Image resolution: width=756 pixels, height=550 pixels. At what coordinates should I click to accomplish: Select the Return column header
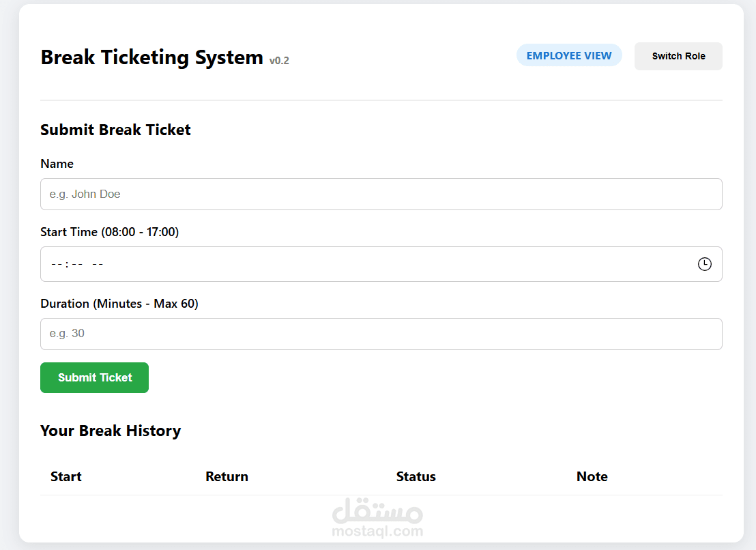pyautogui.click(x=227, y=476)
